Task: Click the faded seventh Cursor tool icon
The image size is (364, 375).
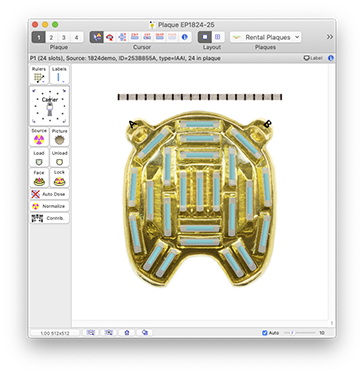Action: [172, 37]
